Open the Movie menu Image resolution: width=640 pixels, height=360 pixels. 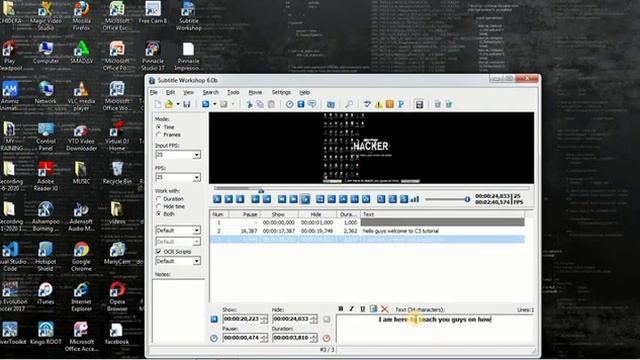point(255,93)
